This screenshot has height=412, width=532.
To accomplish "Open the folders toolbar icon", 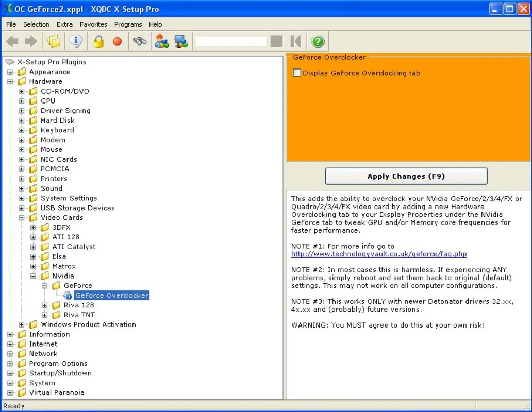I will point(54,41).
